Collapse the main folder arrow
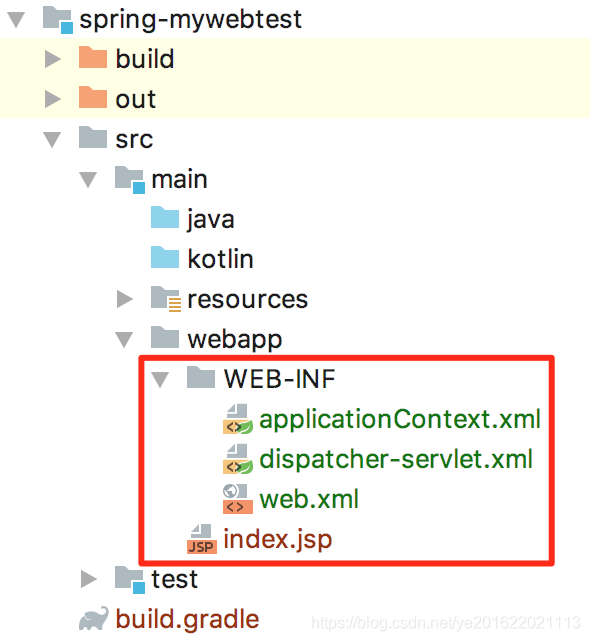The height and width of the screenshot is (641, 590). click(x=88, y=179)
